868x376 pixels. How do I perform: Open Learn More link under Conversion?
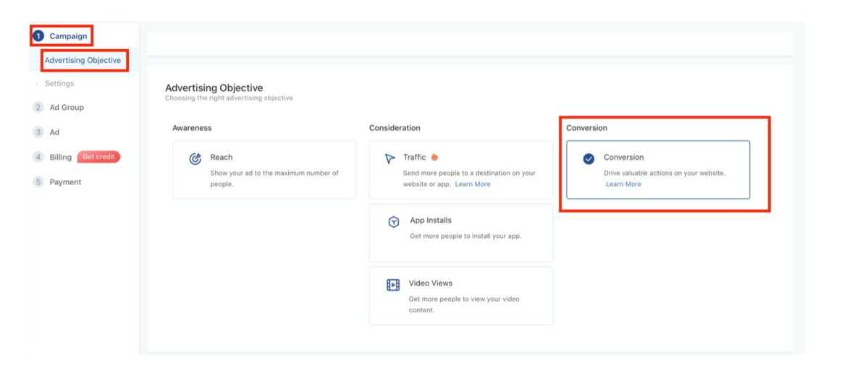point(623,184)
